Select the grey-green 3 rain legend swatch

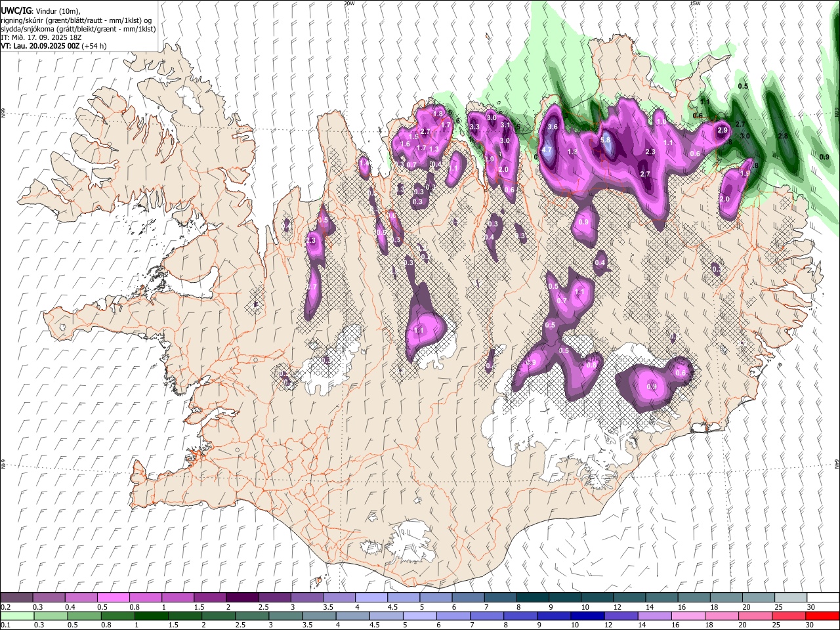(285, 616)
